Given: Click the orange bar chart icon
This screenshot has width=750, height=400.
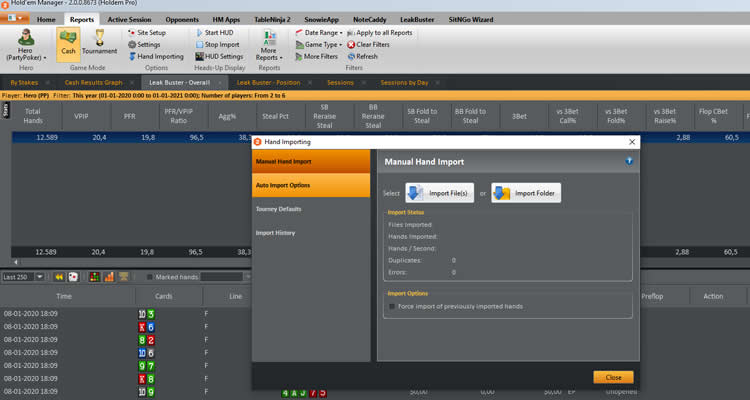Looking at the screenshot, I should click(109, 277).
